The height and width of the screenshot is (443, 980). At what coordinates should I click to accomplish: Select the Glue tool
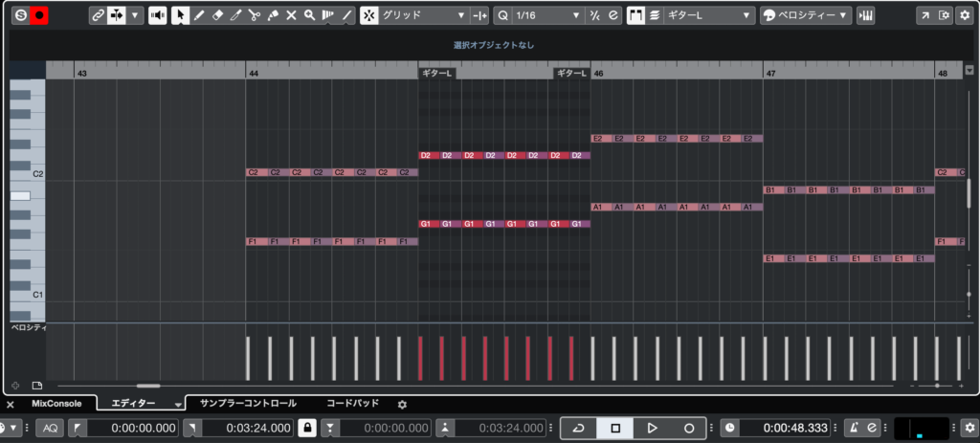(x=273, y=15)
